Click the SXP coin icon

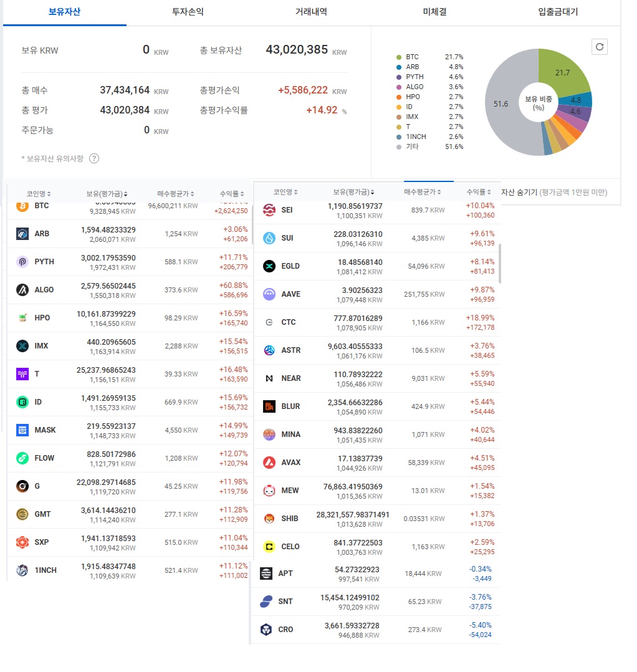pos(22,542)
